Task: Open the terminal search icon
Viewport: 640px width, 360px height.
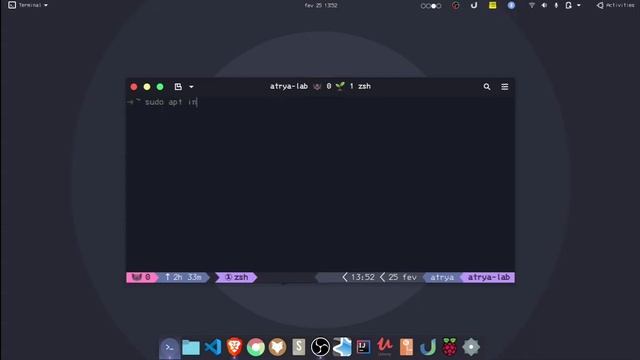Action: [487, 87]
